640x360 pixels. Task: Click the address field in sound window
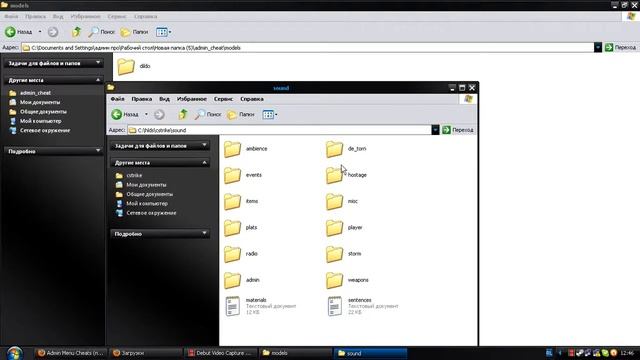point(280,130)
